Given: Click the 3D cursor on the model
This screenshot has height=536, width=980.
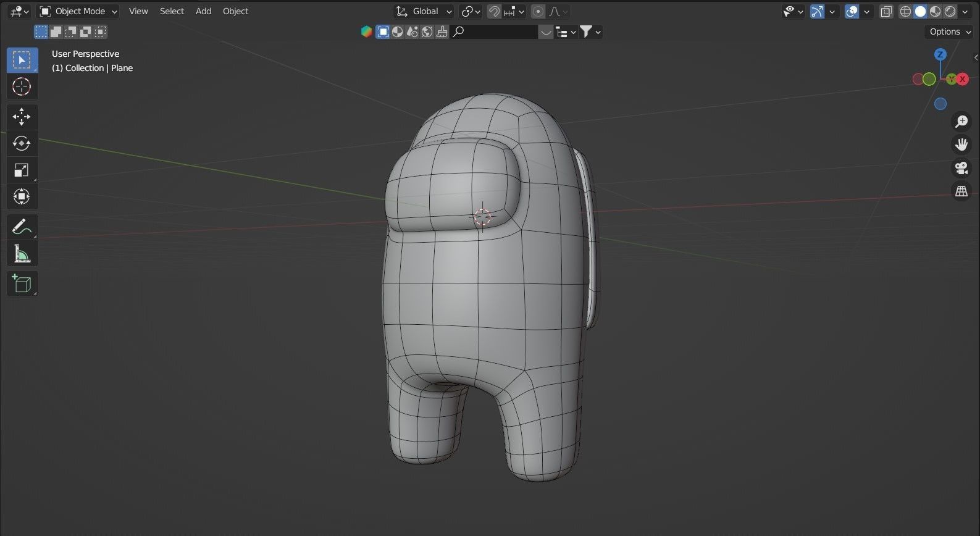Looking at the screenshot, I should pyautogui.click(x=482, y=216).
